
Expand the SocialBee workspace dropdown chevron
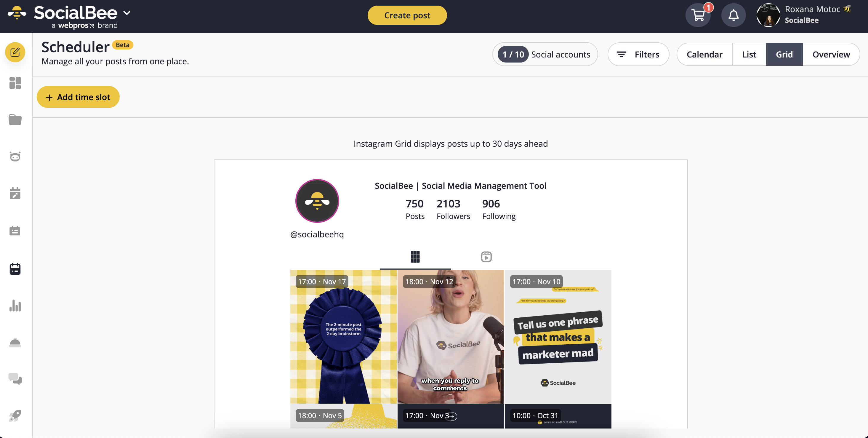[x=127, y=13]
